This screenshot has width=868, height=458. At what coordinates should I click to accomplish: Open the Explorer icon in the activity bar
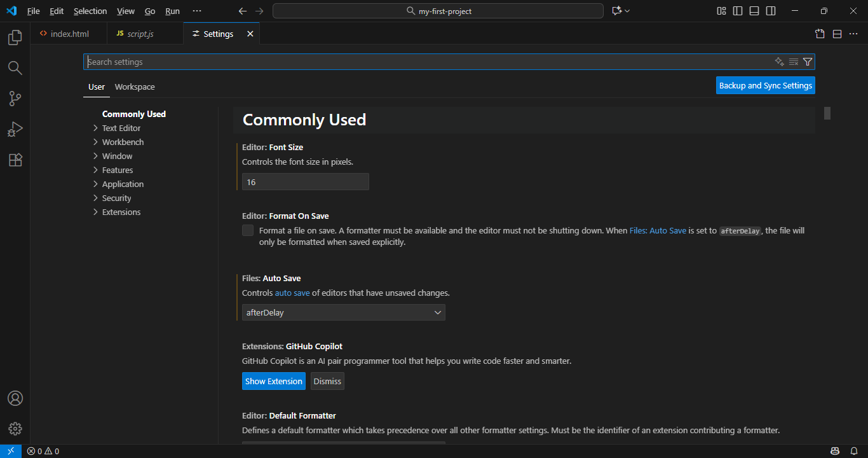coord(15,37)
